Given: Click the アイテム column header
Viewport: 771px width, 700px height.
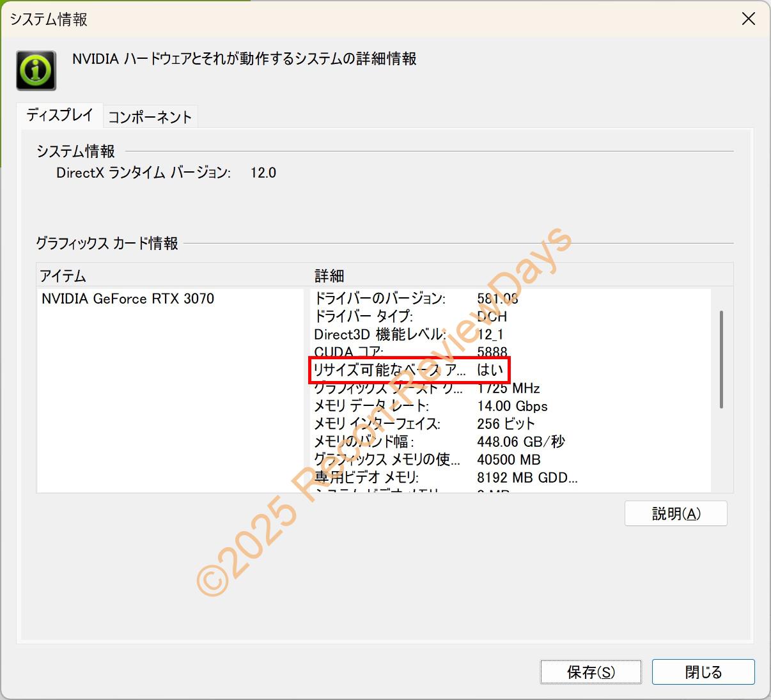Looking at the screenshot, I should pos(63,276).
